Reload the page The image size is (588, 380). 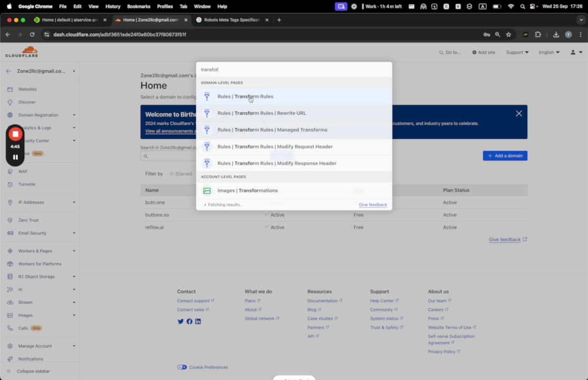pos(32,34)
